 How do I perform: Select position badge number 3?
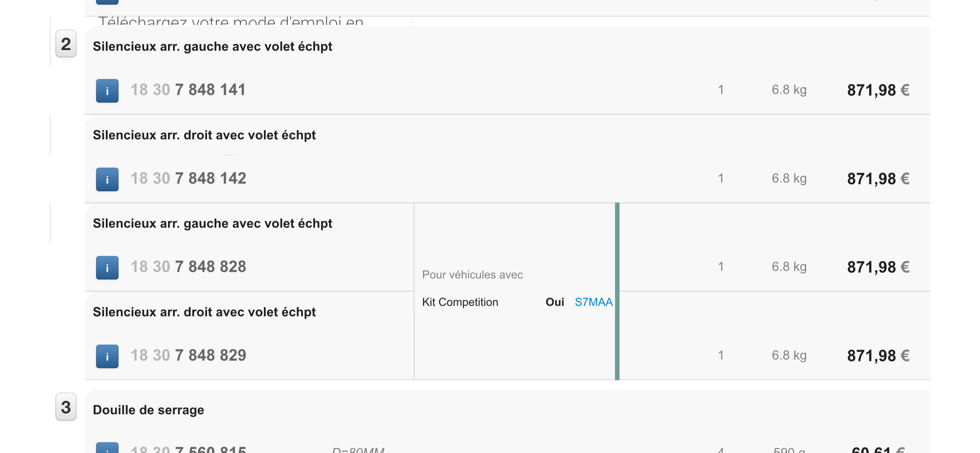coord(66,406)
